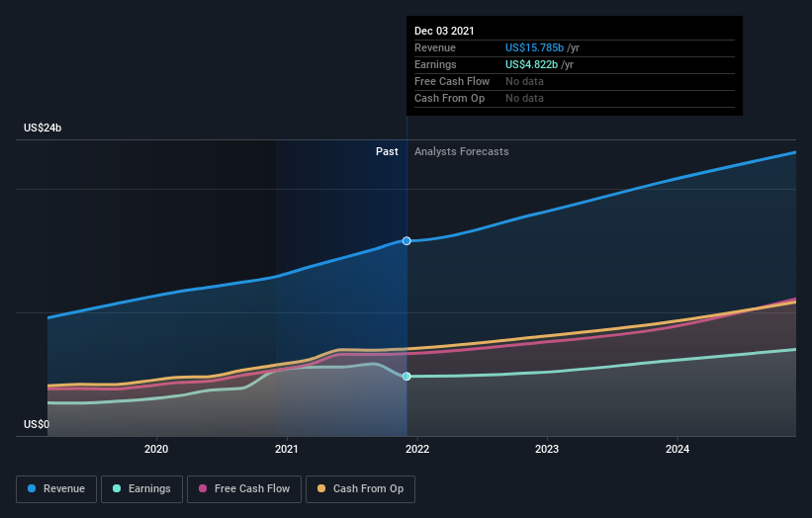The height and width of the screenshot is (518, 812).
Task: Click the tooltip Revenue row label
Action: tap(435, 47)
